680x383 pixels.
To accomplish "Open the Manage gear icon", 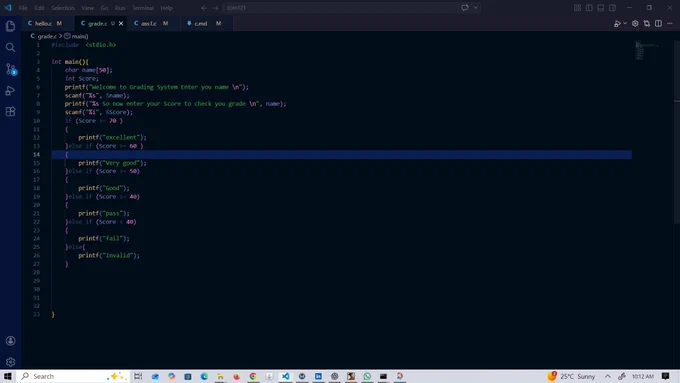I will coord(10,362).
